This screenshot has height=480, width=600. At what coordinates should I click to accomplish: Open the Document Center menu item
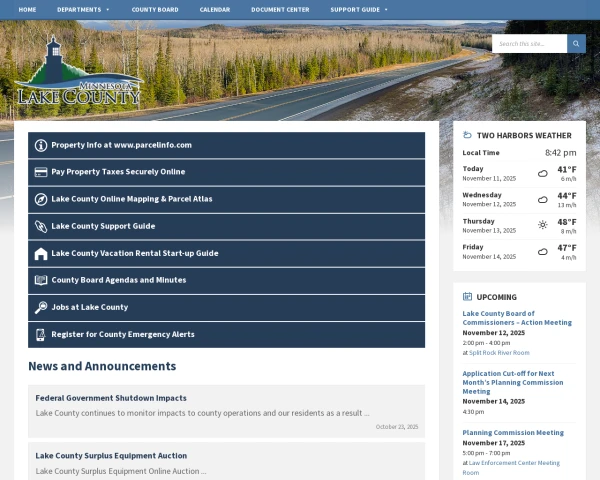point(280,10)
